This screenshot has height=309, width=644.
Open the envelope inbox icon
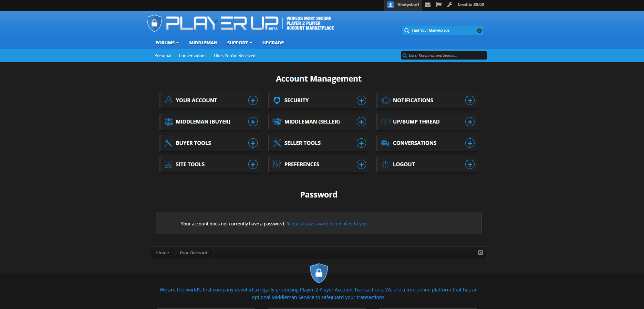coord(428,5)
